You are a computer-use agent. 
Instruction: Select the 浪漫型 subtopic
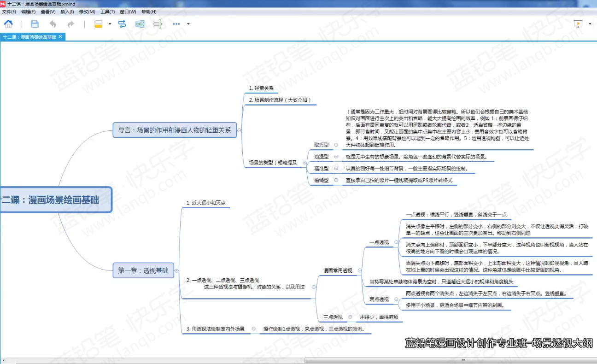point(322,157)
